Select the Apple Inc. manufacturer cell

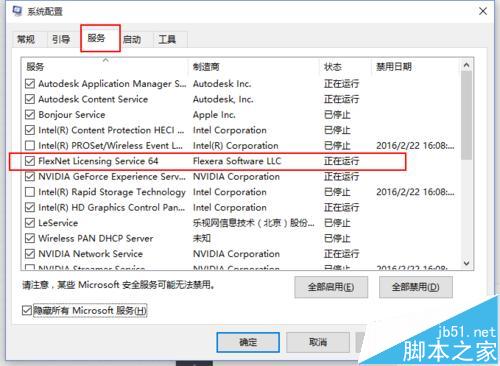214,115
